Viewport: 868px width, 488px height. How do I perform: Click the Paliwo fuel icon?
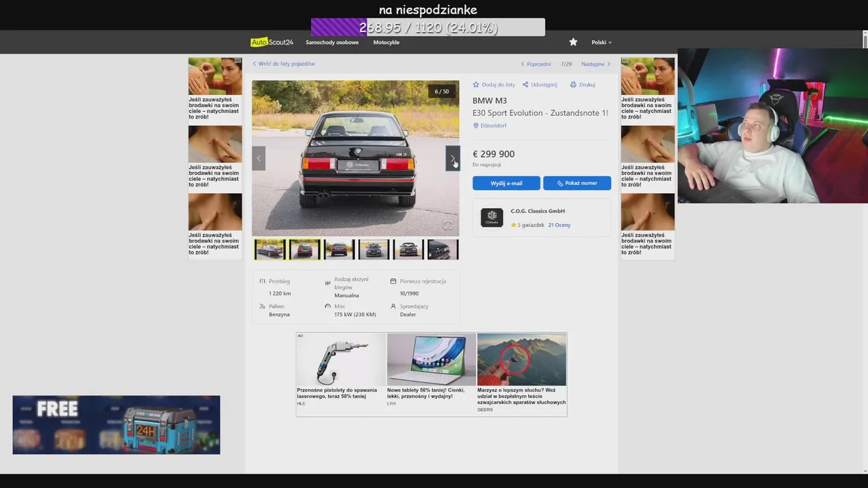click(x=262, y=306)
